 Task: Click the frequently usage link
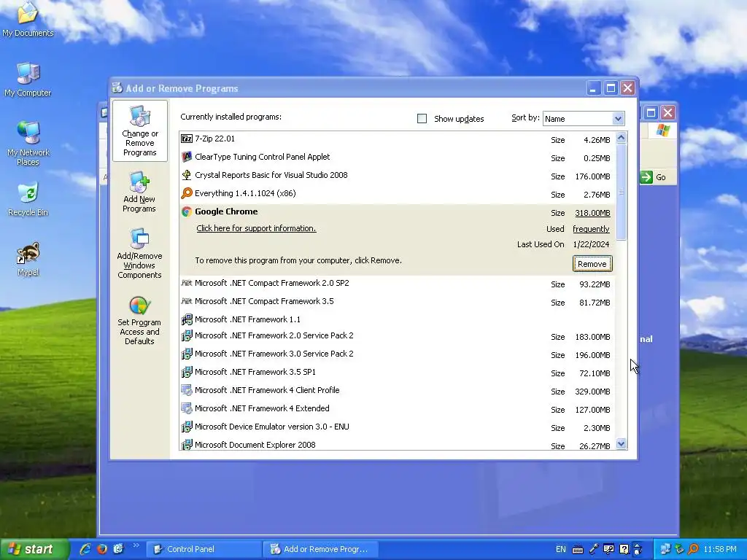click(591, 229)
